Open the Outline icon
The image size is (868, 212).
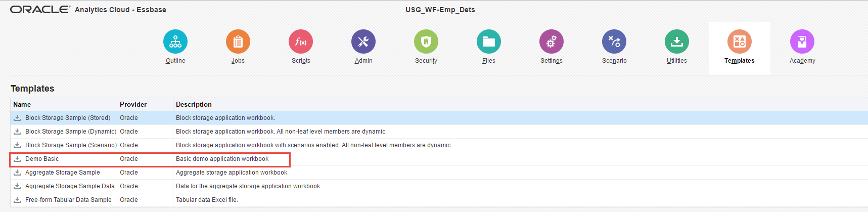tap(175, 41)
